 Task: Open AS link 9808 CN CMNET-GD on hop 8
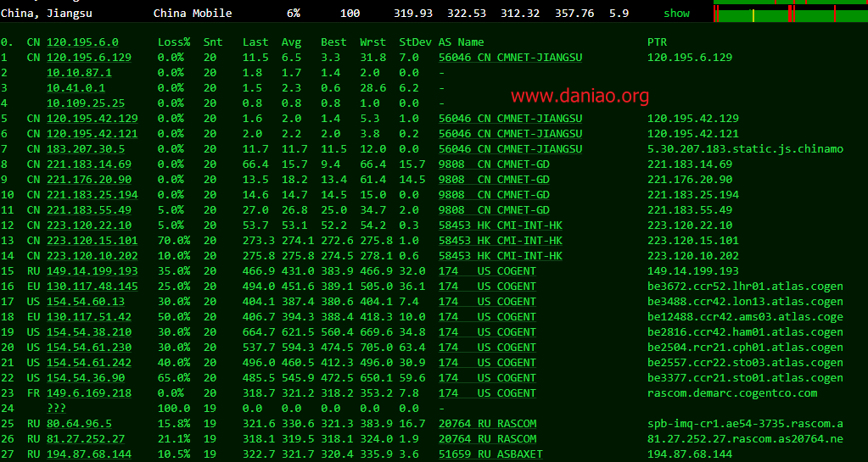click(494, 164)
